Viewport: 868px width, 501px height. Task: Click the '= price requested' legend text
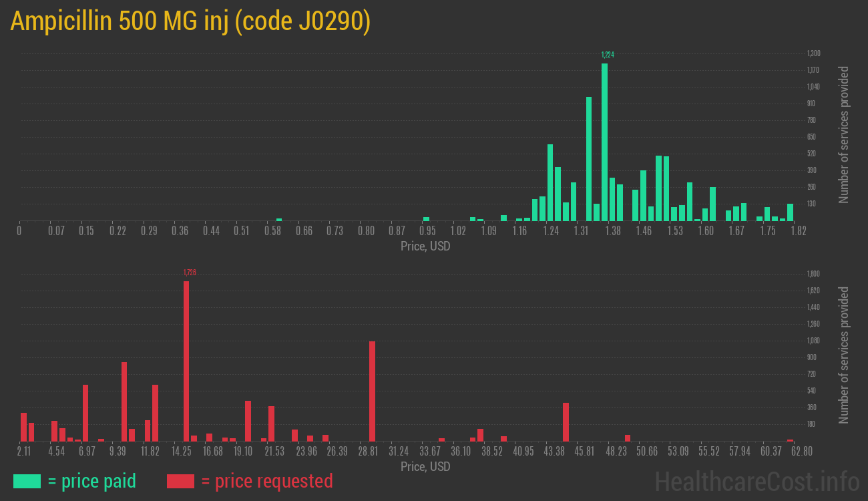pos(266,481)
